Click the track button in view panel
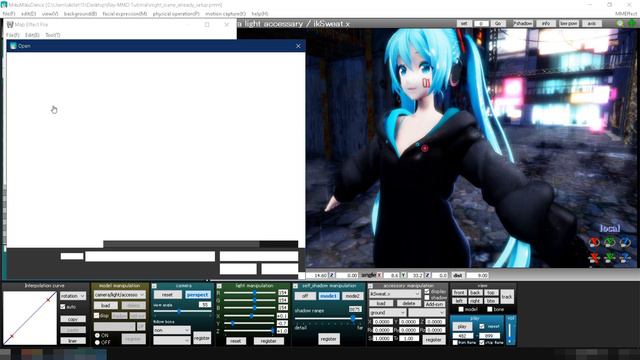The height and width of the screenshot is (360, 640). pyautogui.click(x=507, y=297)
